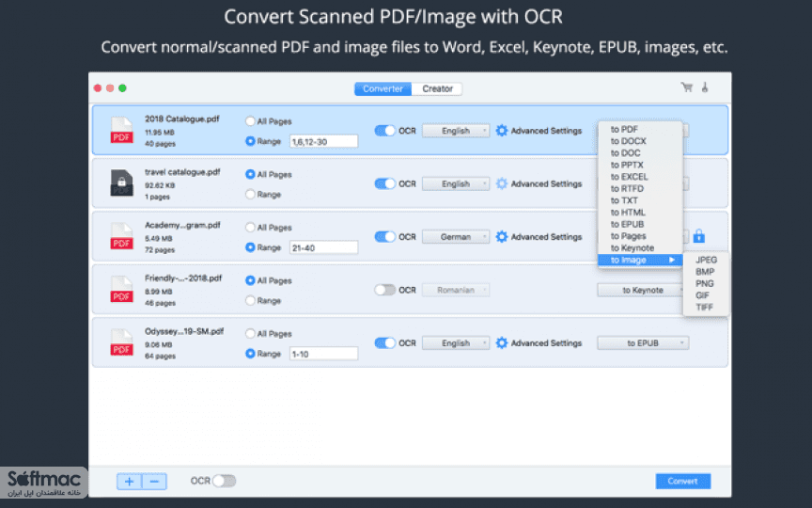The height and width of the screenshot is (508, 812).
Task: Pick JPEG in the image submenu
Action: (x=706, y=260)
